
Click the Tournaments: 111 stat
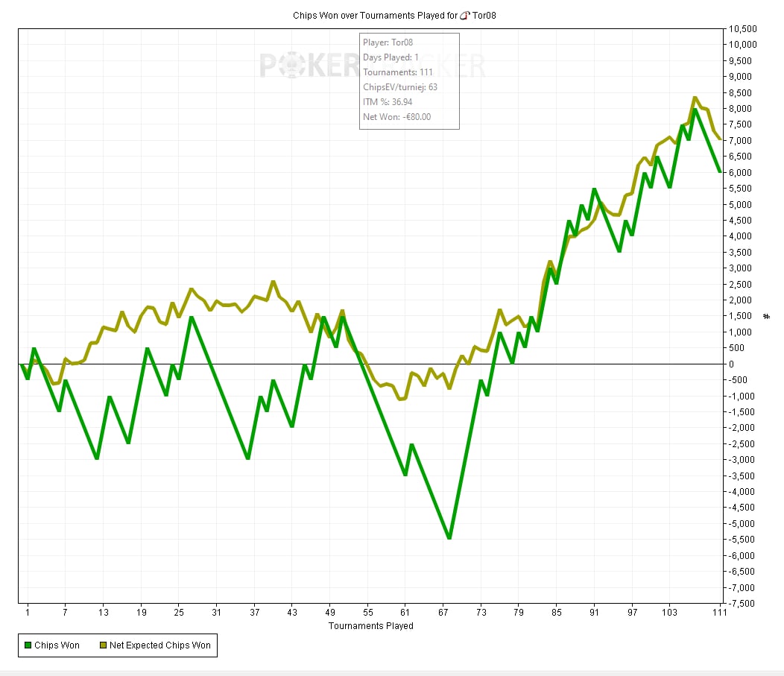tap(397, 72)
